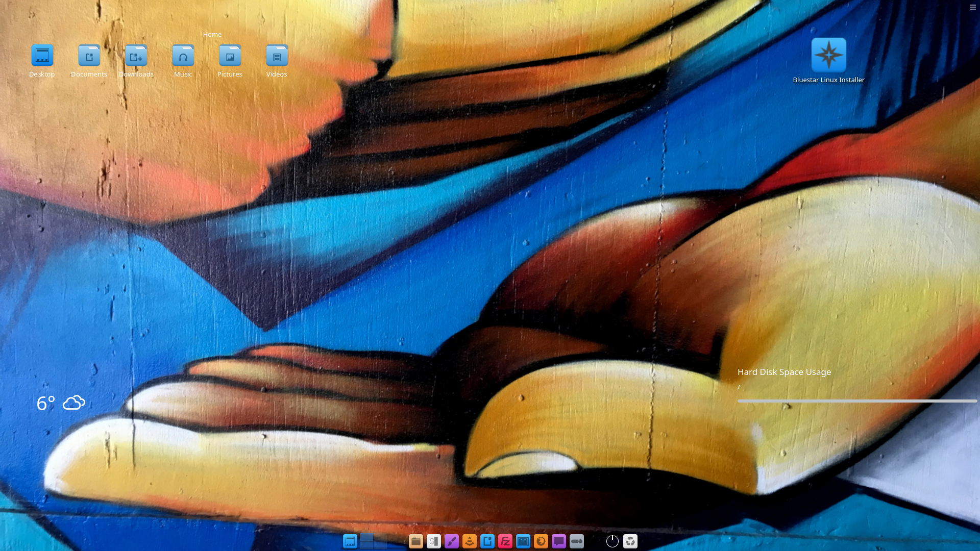
Task: Click the root partition usage bar
Action: [x=857, y=401]
